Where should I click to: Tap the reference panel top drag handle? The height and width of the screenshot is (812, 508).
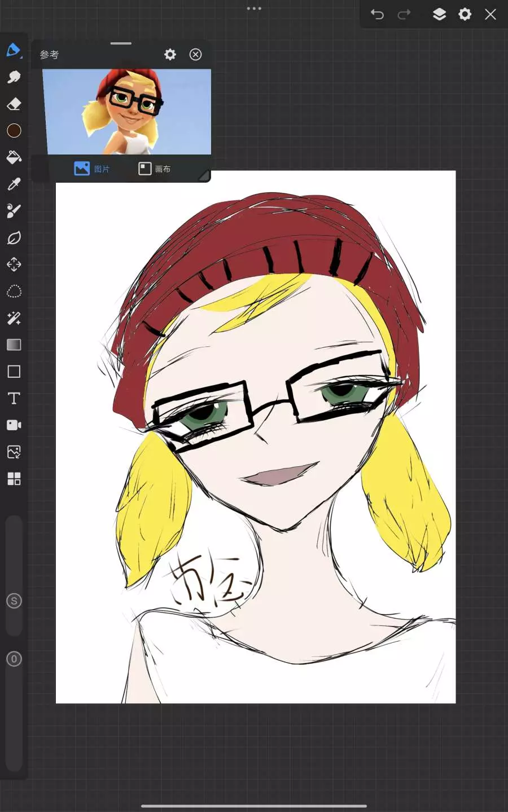121,43
